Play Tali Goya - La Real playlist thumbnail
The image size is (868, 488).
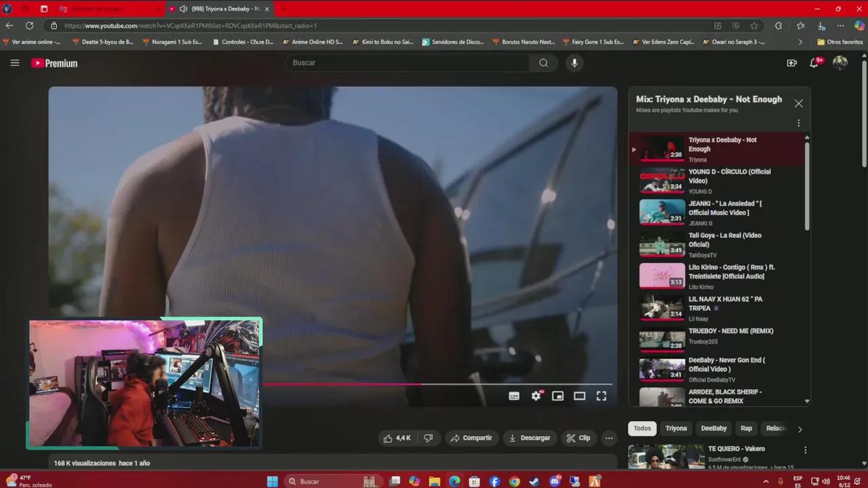click(x=662, y=245)
